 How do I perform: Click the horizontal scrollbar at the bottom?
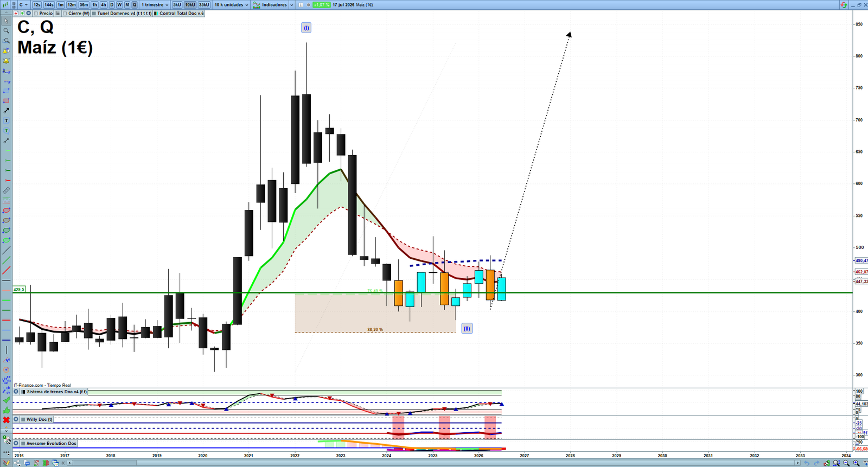pos(434,463)
